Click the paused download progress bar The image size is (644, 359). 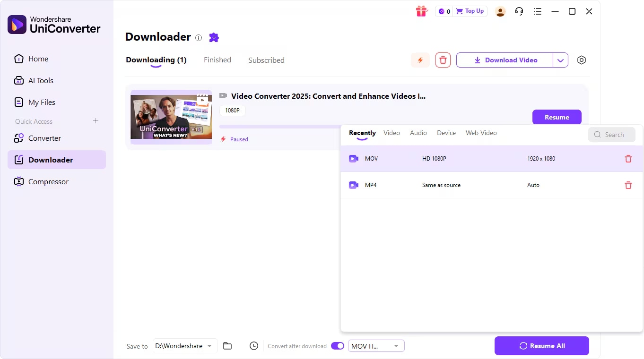pyautogui.click(x=280, y=127)
